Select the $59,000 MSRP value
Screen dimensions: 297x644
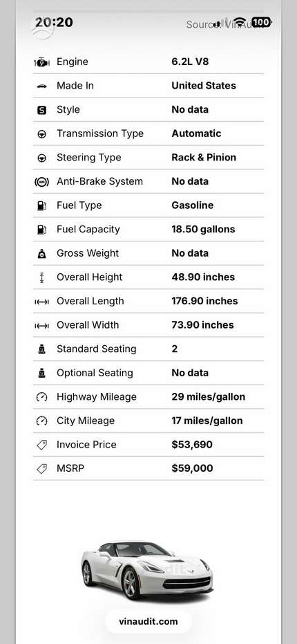[x=192, y=468]
